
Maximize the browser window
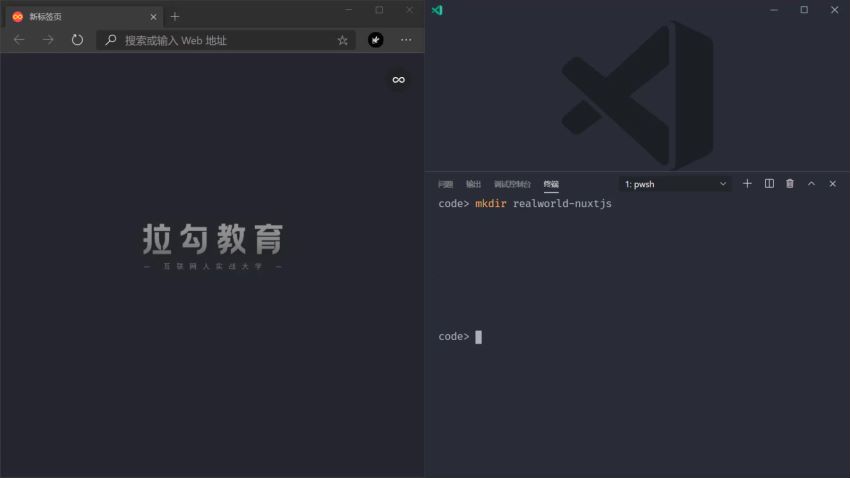[x=379, y=10]
